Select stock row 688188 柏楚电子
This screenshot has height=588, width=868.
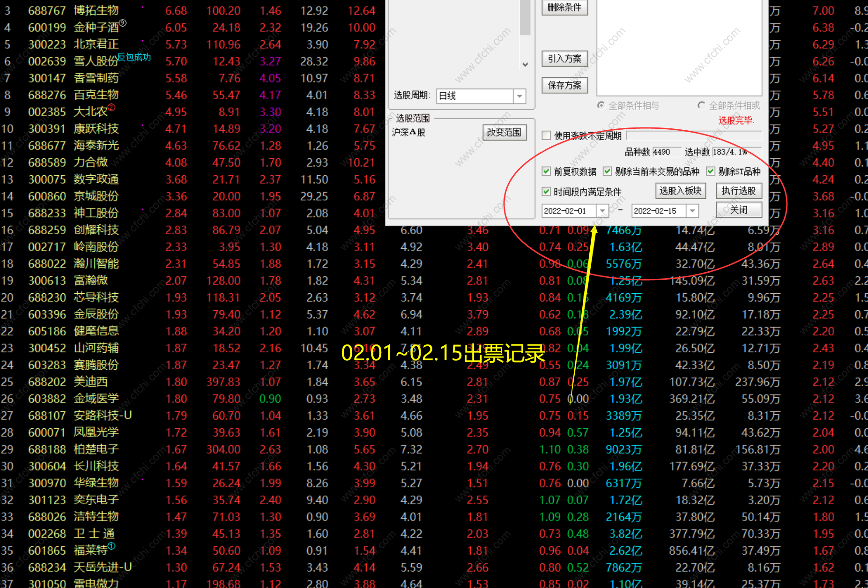point(73,449)
